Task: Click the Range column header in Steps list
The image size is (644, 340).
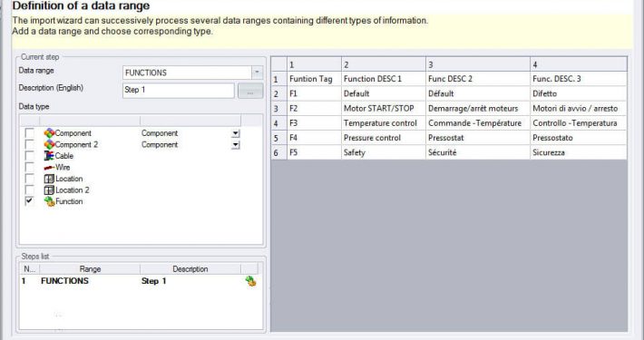Action: point(90,269)
